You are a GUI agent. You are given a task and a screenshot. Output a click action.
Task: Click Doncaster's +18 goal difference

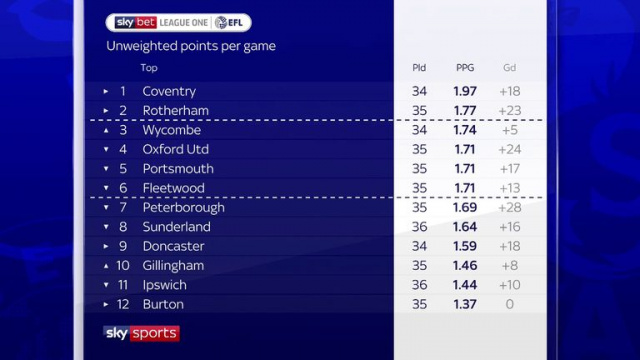coord(510,246)
